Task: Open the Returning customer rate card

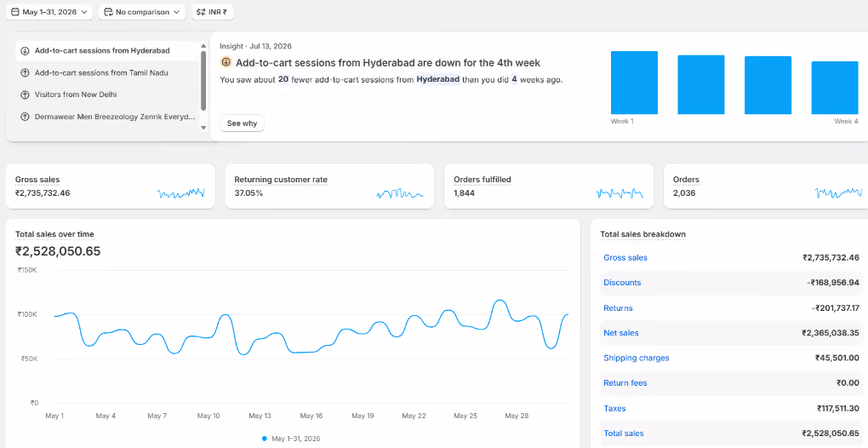Action: tap(329, 186)
